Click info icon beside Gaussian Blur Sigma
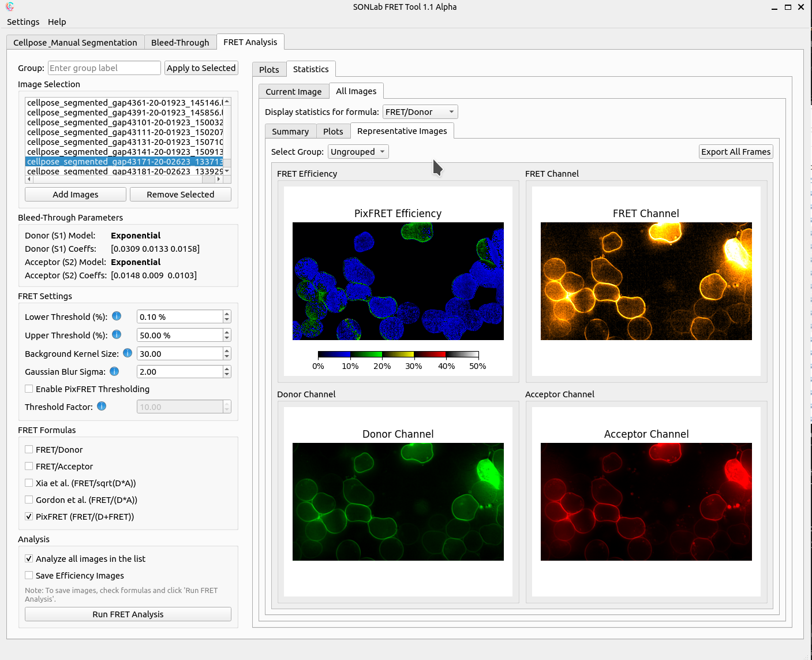The height and width of the screenshot is (660, 812). coord(114,371)
